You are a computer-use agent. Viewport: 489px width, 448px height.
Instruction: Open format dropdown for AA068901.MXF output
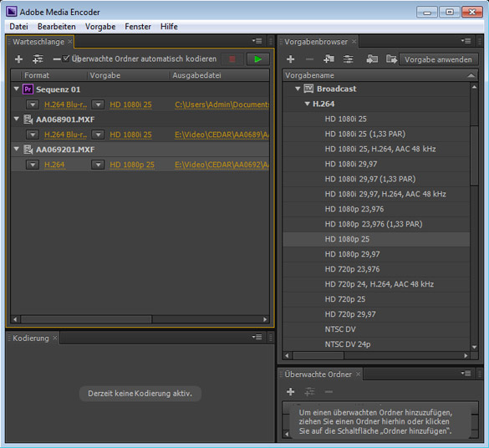(x=33, y=135)
